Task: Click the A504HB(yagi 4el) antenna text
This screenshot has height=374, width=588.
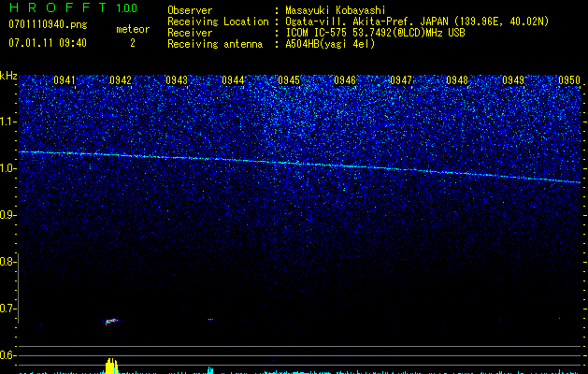Action: [x=330, y=44]
